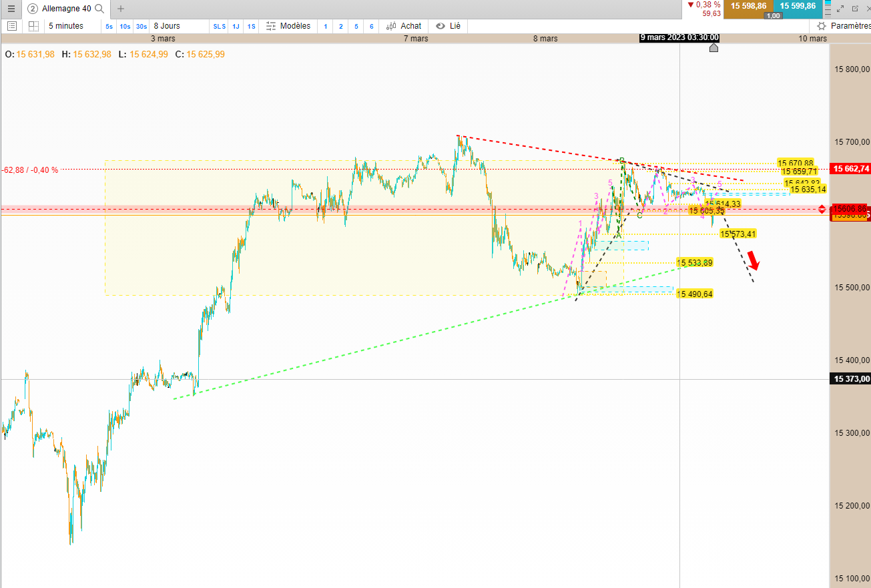Click the orange sell price 15 598,86
Screen dimensions: 871x588
click(748, 5)
